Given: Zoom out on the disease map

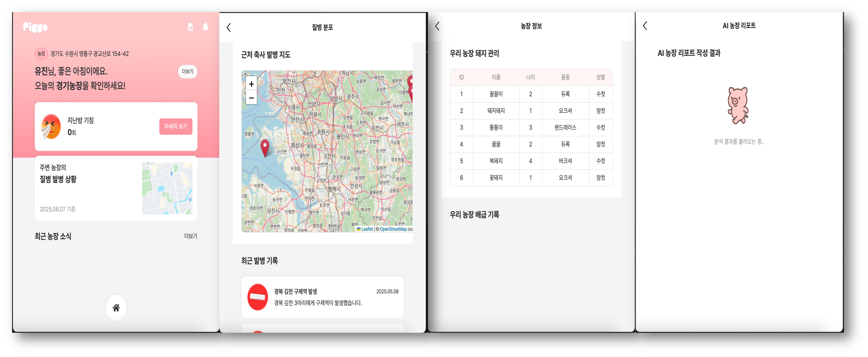Looking at the screenshot, I should coord(251,98).
